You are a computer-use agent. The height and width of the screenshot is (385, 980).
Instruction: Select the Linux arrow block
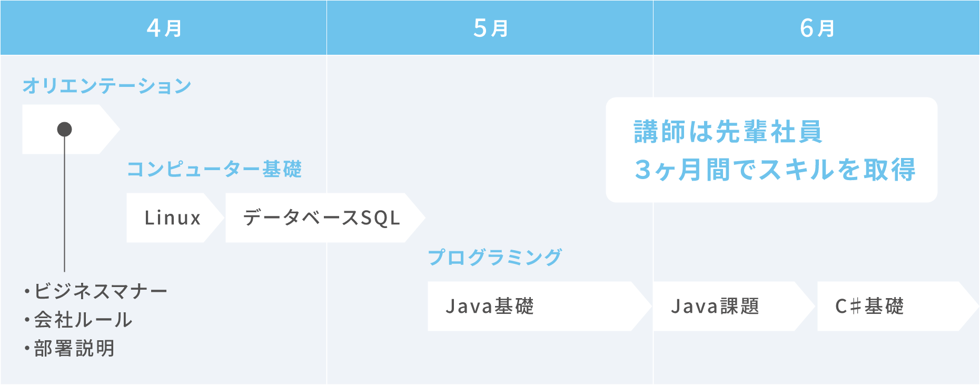pyautogui.click(x=175, y=218)
